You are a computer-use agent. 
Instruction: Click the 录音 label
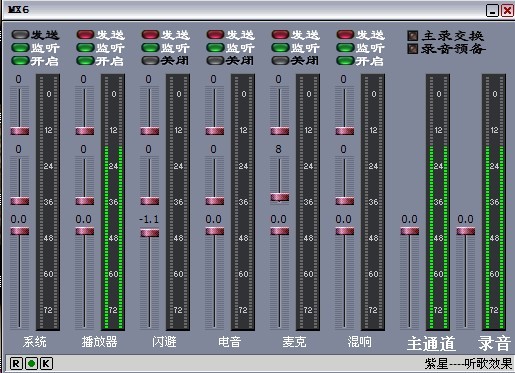pyautogui.click(x=494, y=343)
